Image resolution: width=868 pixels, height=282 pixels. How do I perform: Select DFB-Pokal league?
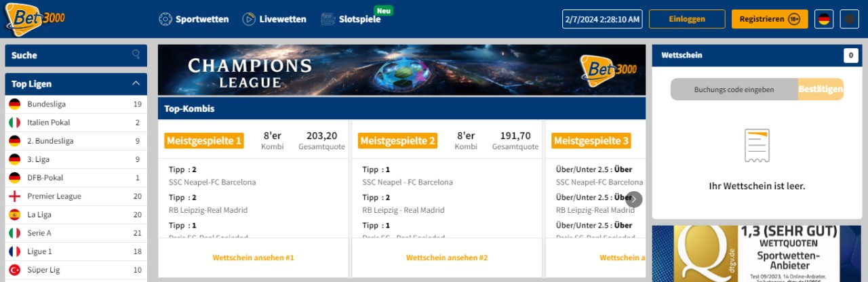point(76,178)
